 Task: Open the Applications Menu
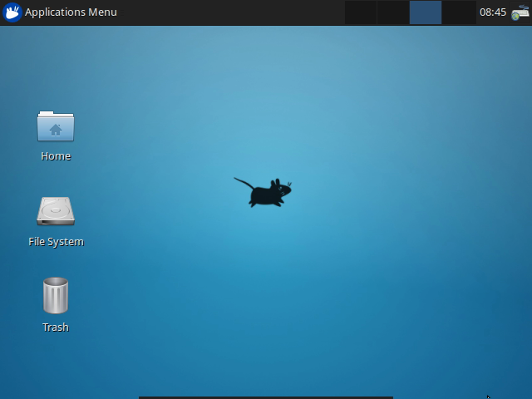(x=60, y=12)
